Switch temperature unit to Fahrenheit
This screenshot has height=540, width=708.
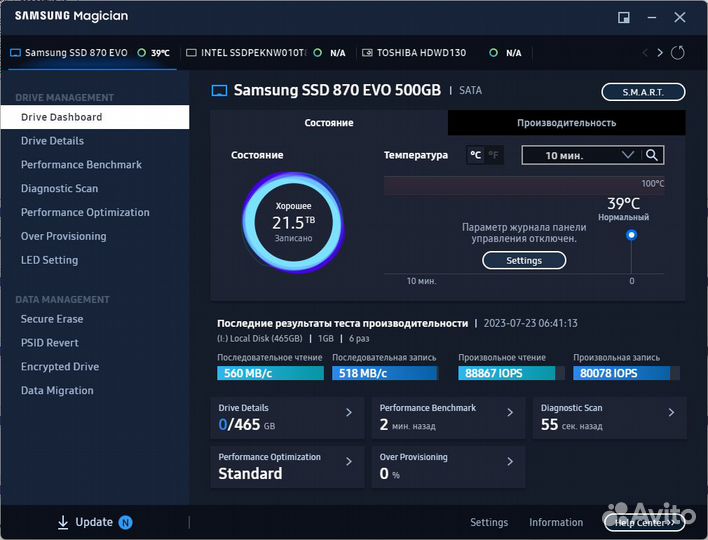[494, 155]
